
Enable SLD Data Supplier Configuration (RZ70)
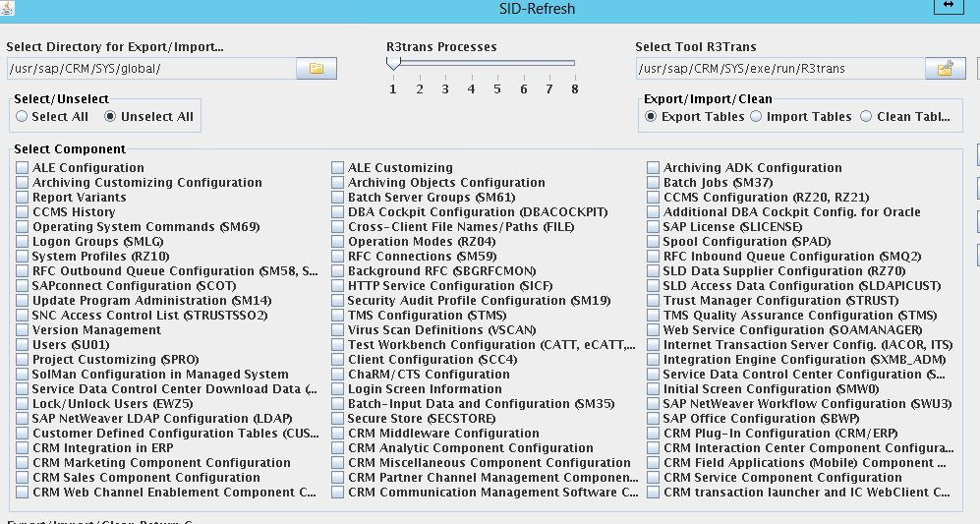(653, 270)
